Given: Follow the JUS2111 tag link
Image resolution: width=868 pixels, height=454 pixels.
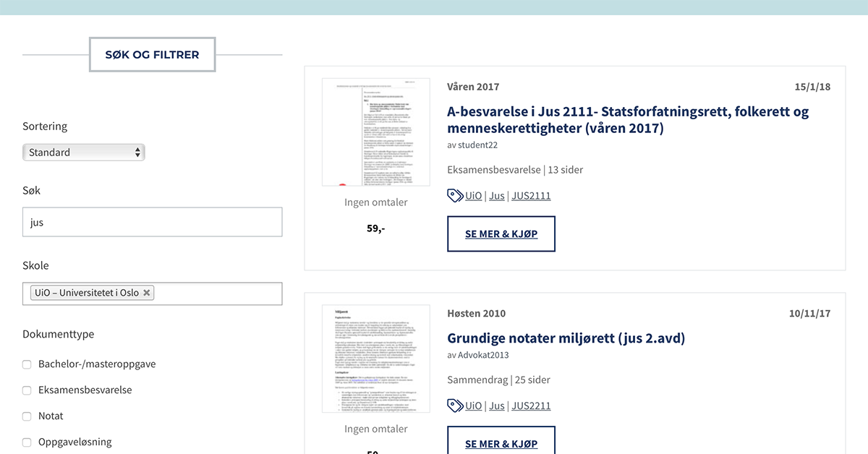Looking at the screenshot, I should click(531, 196).
